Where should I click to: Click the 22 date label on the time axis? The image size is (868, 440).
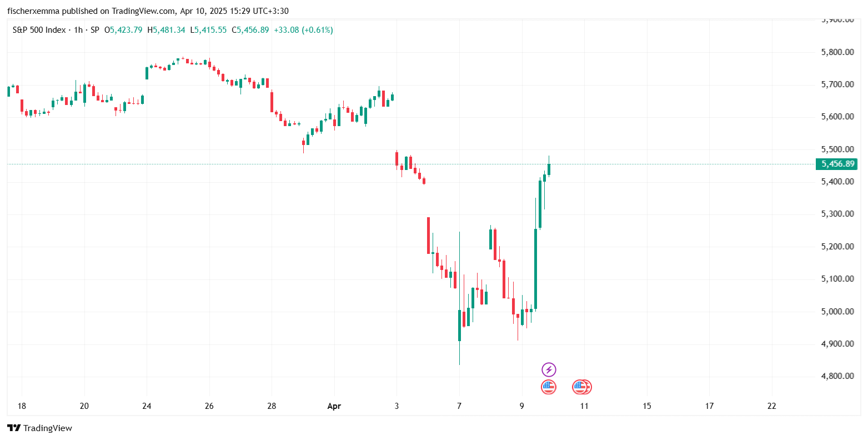tap(771, 406)
